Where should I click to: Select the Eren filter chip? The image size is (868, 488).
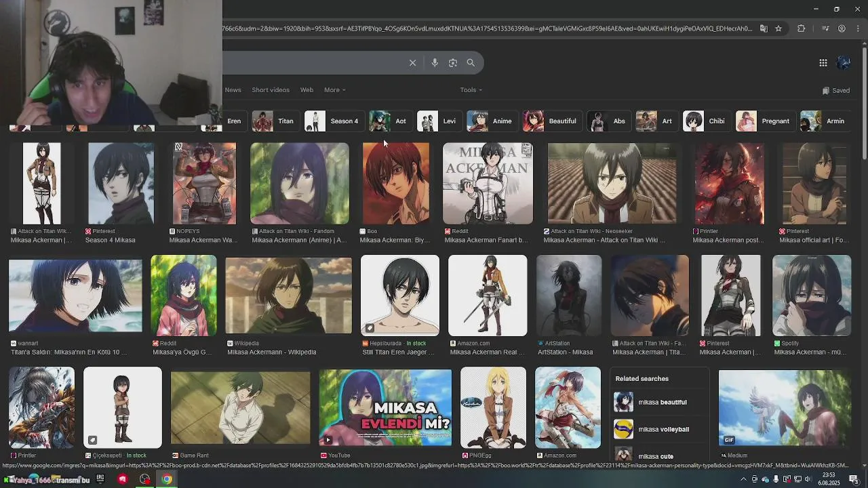click(233, 121)
